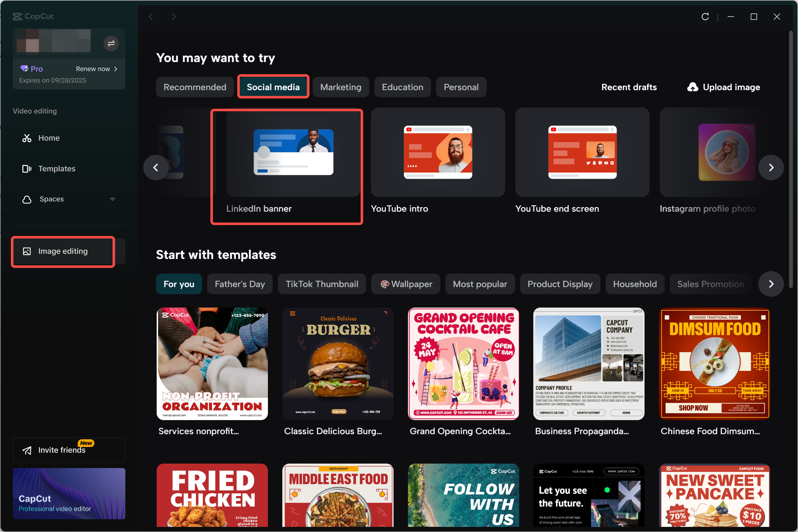Image resolution: width=798 pixels, height=532 pixels.
Task: Click the palette icon on the Wallpaper chip
Action: (x=385, y=284)
